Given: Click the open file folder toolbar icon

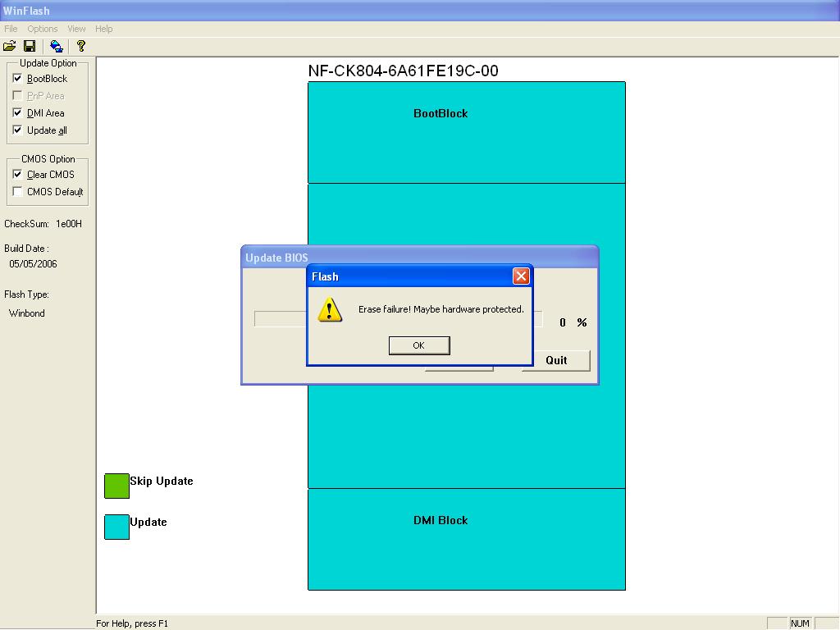Looking at the screenshot, I should point(10,46).
